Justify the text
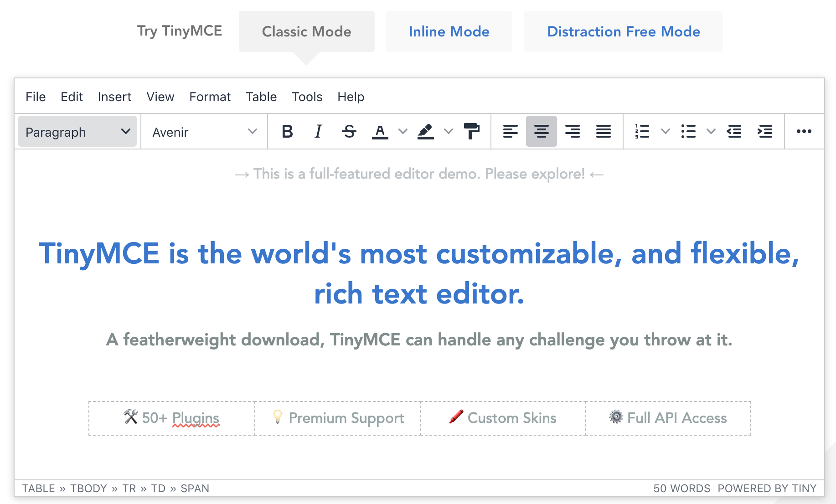Image resolution: width=836 pixels, height=504 pixels. tap(604, 131)
